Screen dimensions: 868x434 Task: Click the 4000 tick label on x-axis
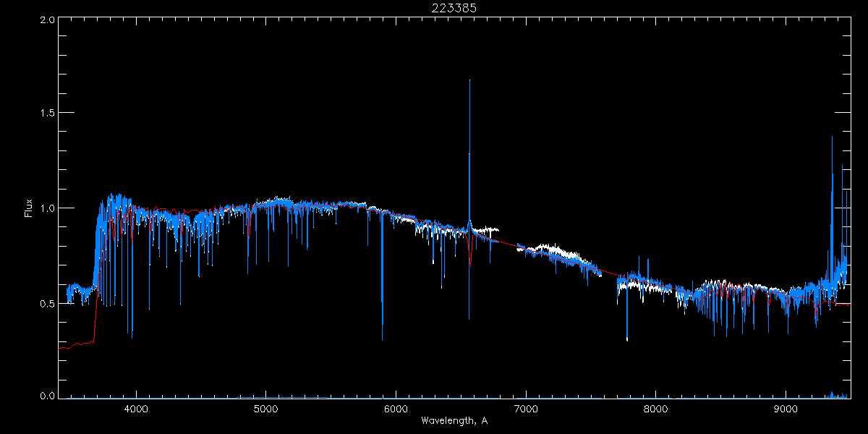pyautogui.click(x=135, y=409)
